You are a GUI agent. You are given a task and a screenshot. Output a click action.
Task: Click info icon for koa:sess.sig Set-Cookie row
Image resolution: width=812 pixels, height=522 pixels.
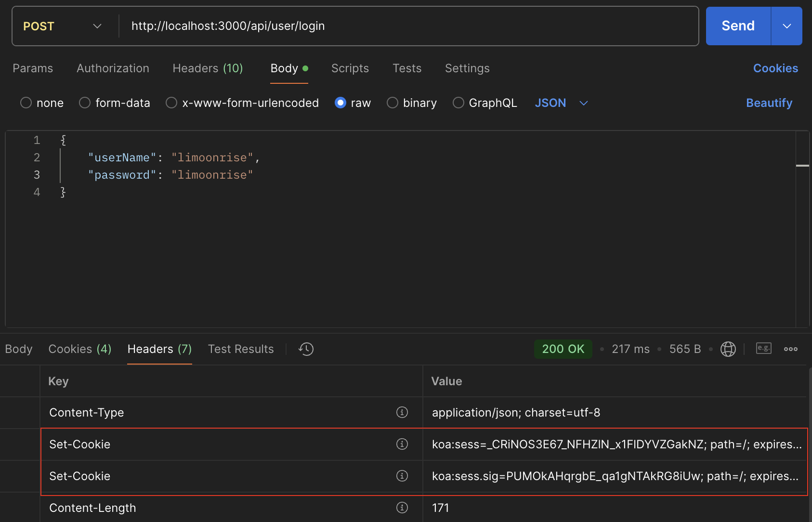(402, 476)
